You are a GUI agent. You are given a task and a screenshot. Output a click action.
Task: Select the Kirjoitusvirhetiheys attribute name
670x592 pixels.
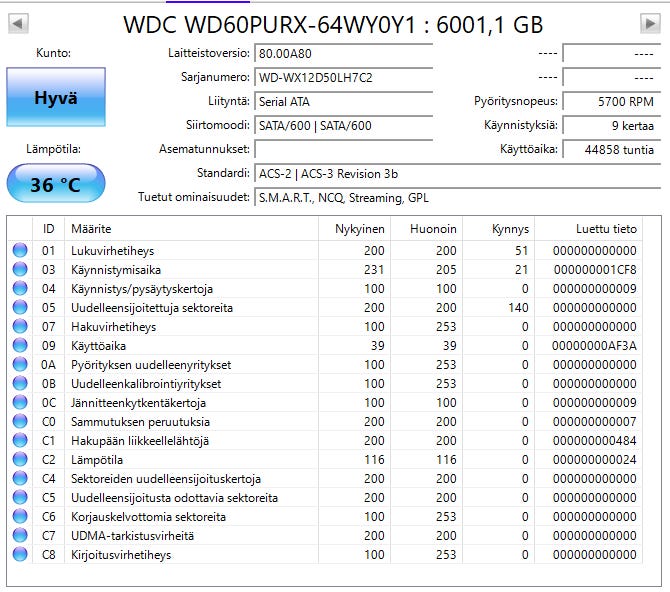click(x=121, y=555)
